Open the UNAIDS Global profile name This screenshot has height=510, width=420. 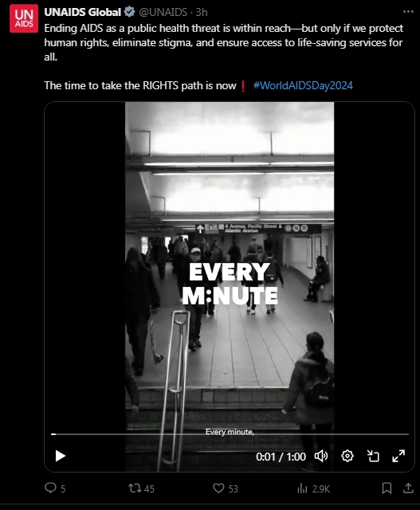[x=82, y=13]
